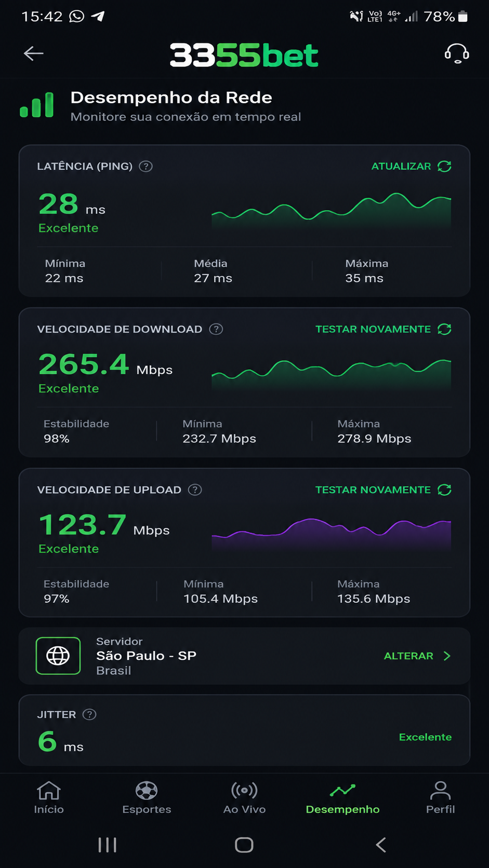Expand server options via Alterar chevron

[447, 656]
